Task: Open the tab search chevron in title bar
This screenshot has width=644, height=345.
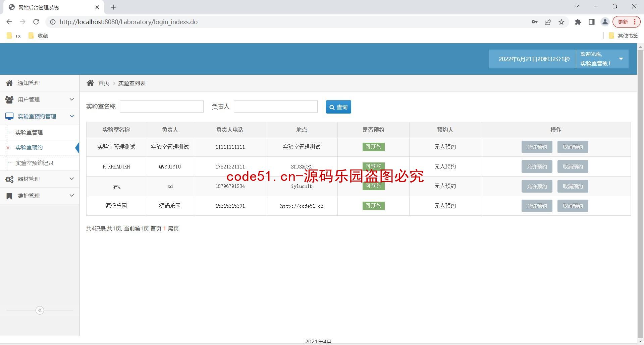Action: click(x=577, y=6)
